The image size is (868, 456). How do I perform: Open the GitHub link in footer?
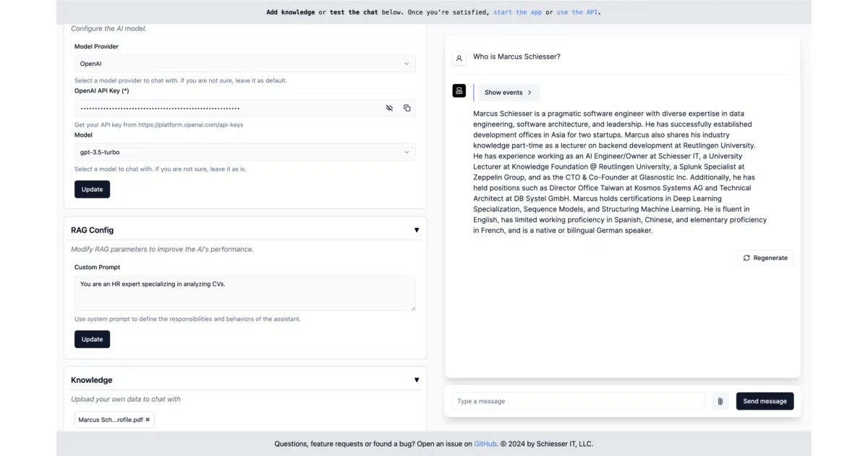pyautogui.click(x=485, y=444)
